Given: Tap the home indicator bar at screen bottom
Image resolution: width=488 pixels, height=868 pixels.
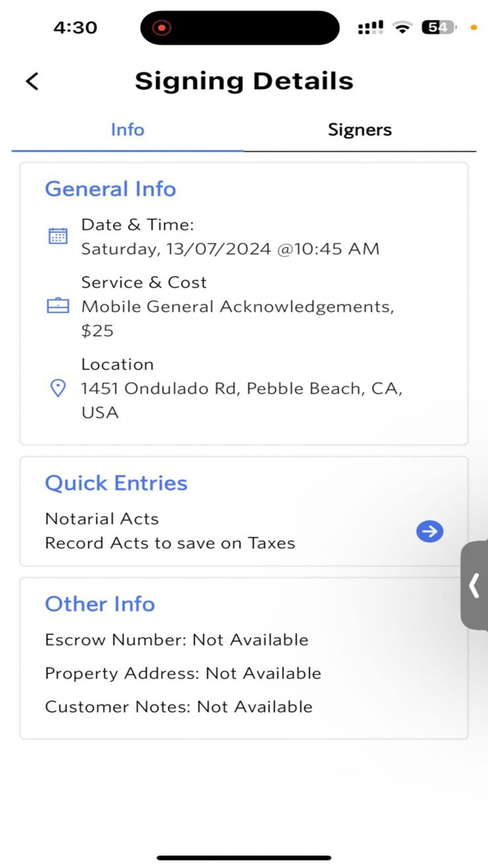Looking at the screenshot, I should [x=244, y=858].
